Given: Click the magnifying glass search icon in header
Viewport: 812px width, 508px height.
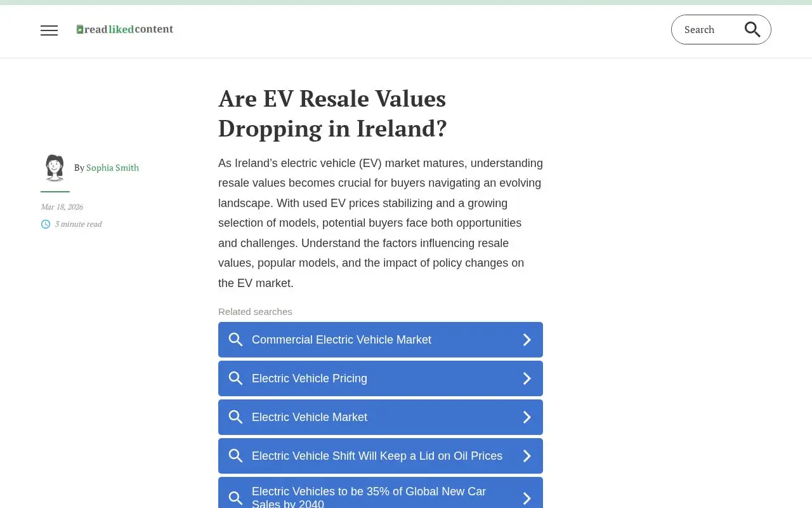Looking at the screenshot, I should 752,29.
